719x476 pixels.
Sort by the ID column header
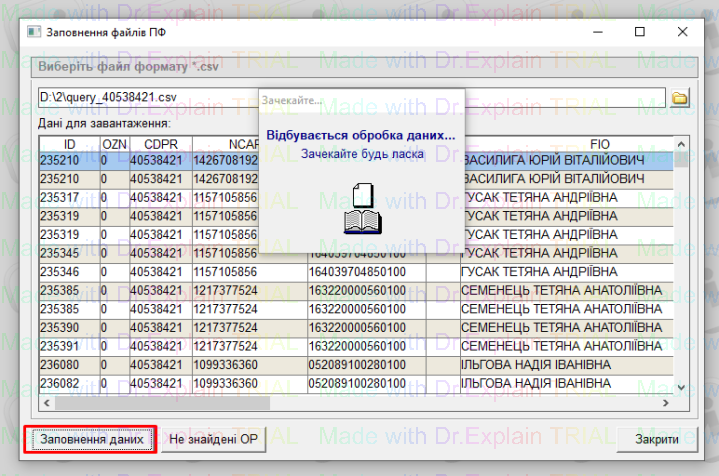[x=68, y=144]
